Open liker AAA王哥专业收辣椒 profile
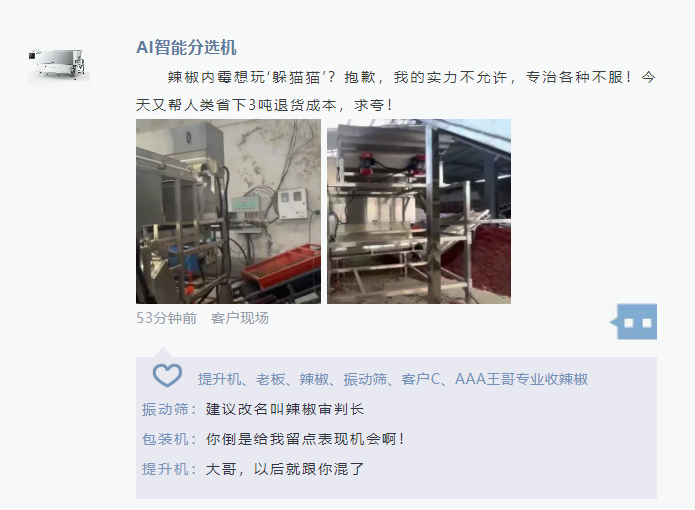The height and width of the screenshot is (510, 695). [x=522, y=379]
